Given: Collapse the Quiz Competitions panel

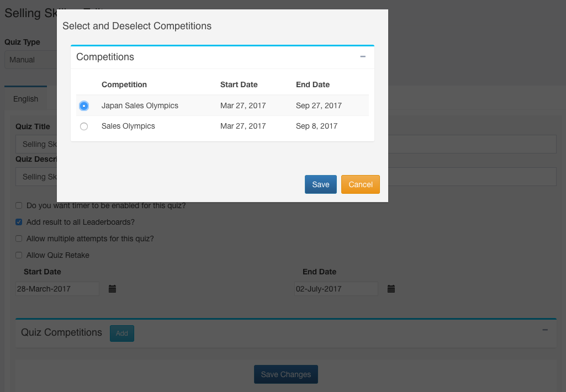Looking at the screenshot, I should (x=545, y=330).
